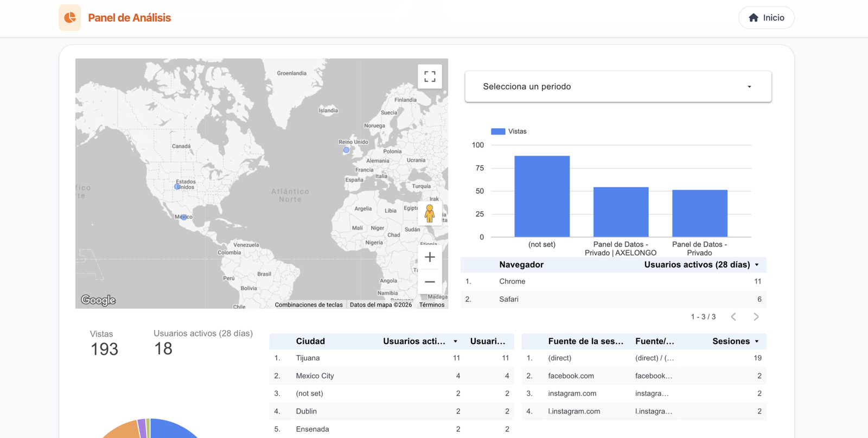This screenshot has width=868, height=438.
Task: Click the Google logo on the map
Action: (x=98, y=300)
